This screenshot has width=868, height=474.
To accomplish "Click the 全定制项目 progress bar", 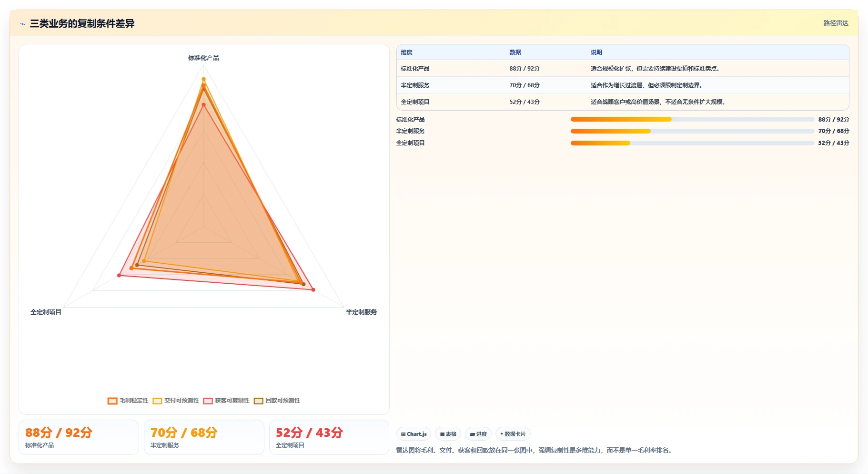I will pos(692,143).
